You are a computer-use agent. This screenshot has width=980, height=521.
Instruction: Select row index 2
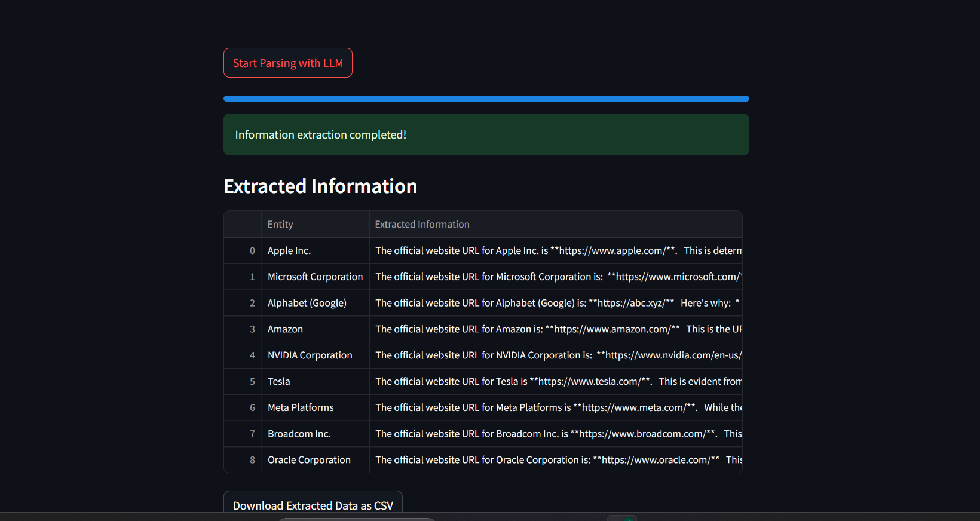pos(243,303)
